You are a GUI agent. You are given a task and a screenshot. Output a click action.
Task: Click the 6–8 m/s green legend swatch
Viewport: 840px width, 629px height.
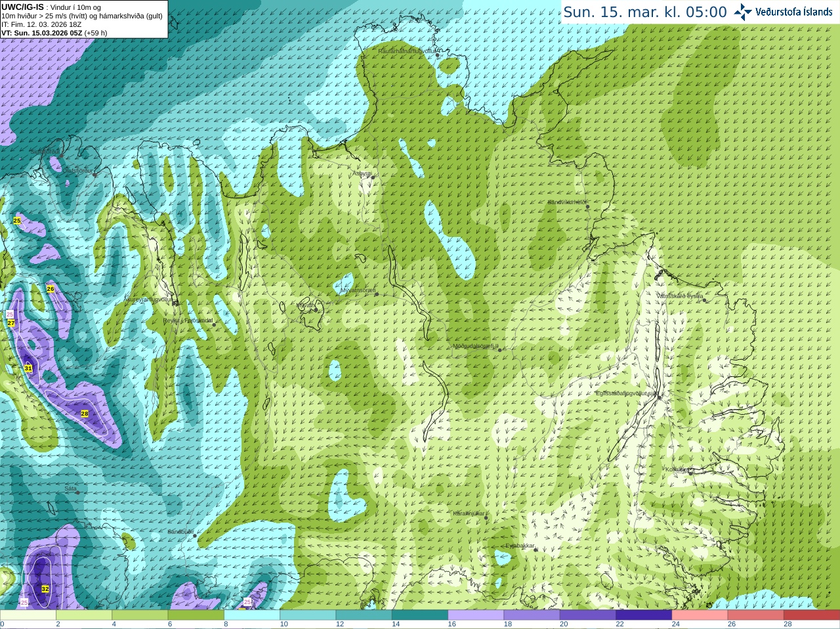coord(196,615)
